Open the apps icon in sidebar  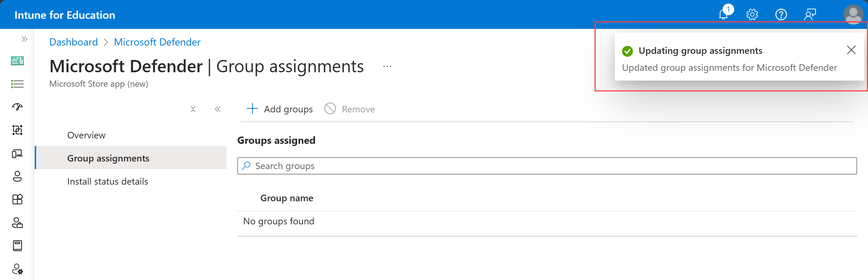(17, 199)
